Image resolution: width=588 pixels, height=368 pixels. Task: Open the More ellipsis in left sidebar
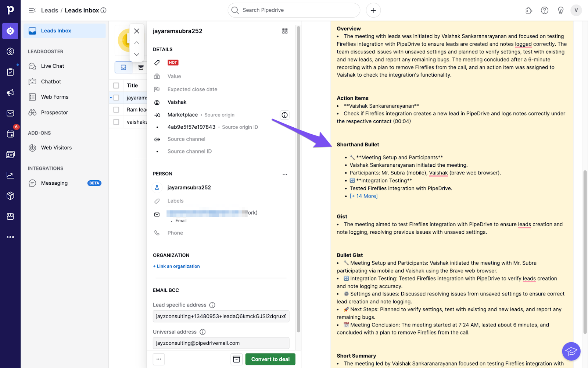click(10, 237)
